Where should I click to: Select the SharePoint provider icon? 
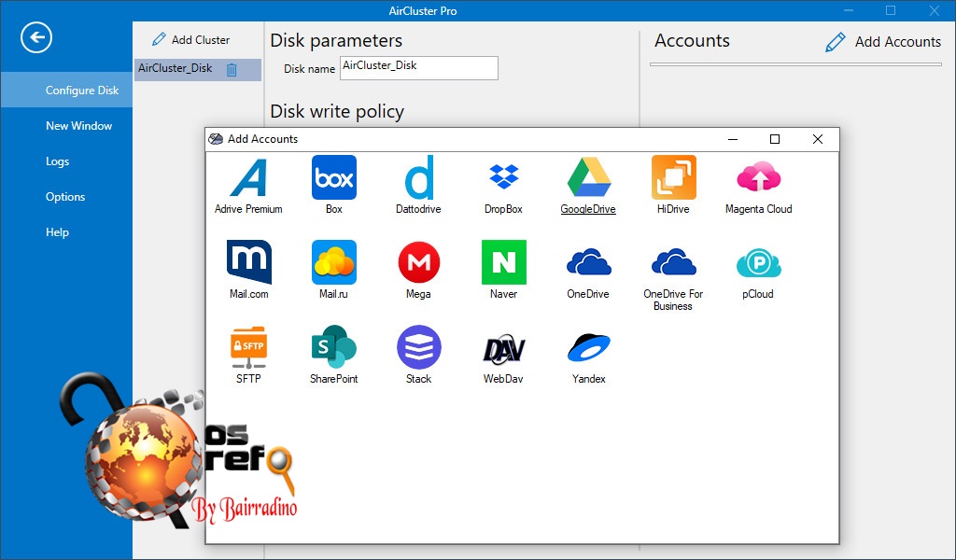333,346
